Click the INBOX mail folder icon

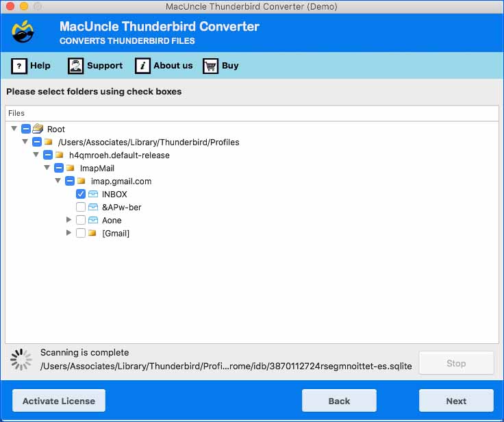tap(93, 195)
